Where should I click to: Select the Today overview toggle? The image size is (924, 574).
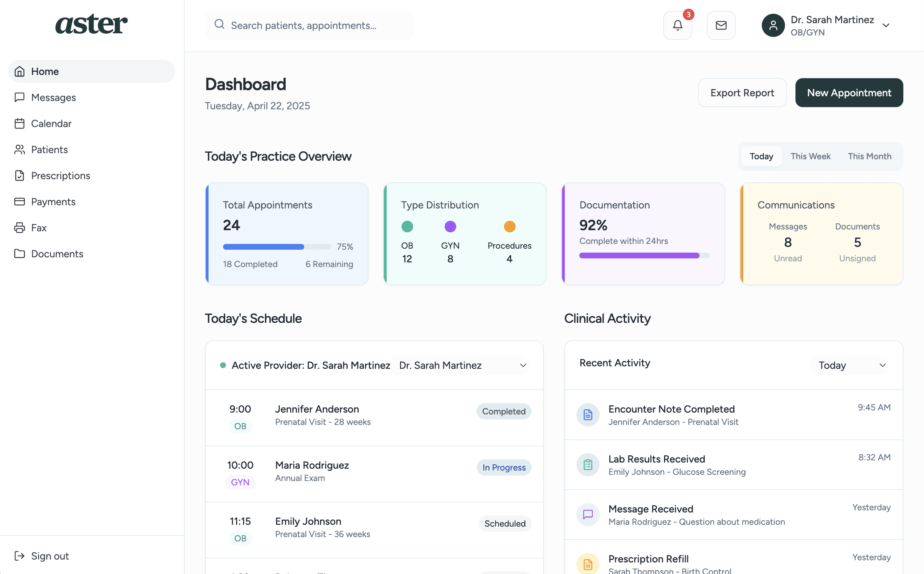pyautogui.click(x=761, y=156)
